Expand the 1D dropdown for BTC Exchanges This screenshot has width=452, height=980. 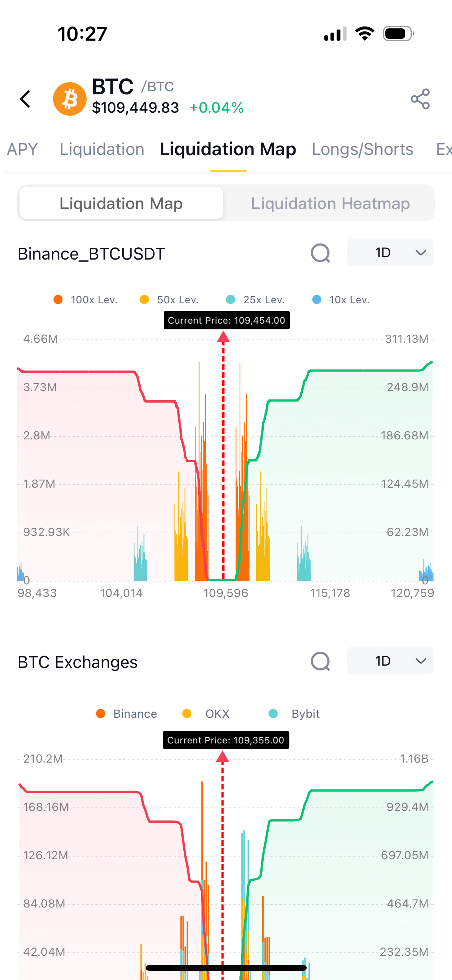[390, 661]
